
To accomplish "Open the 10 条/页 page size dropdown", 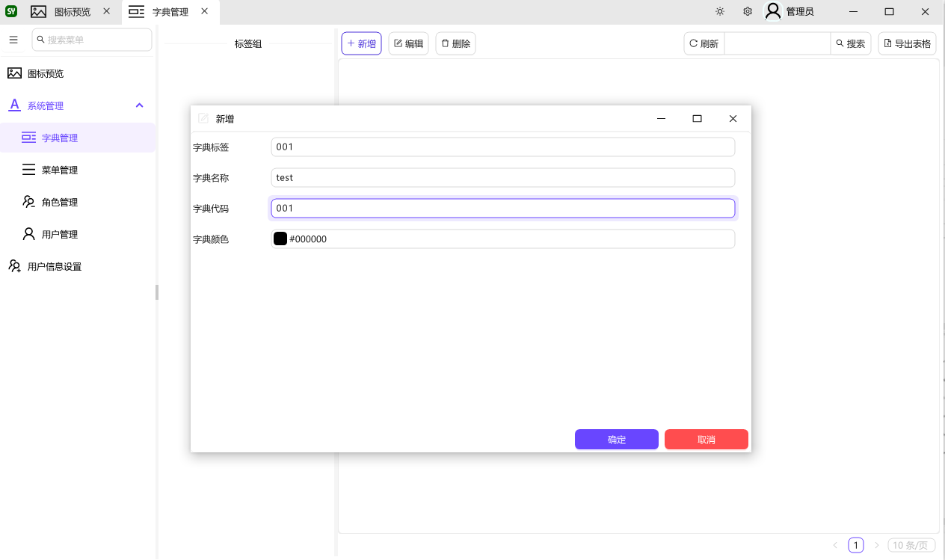I will click(911, 545).
